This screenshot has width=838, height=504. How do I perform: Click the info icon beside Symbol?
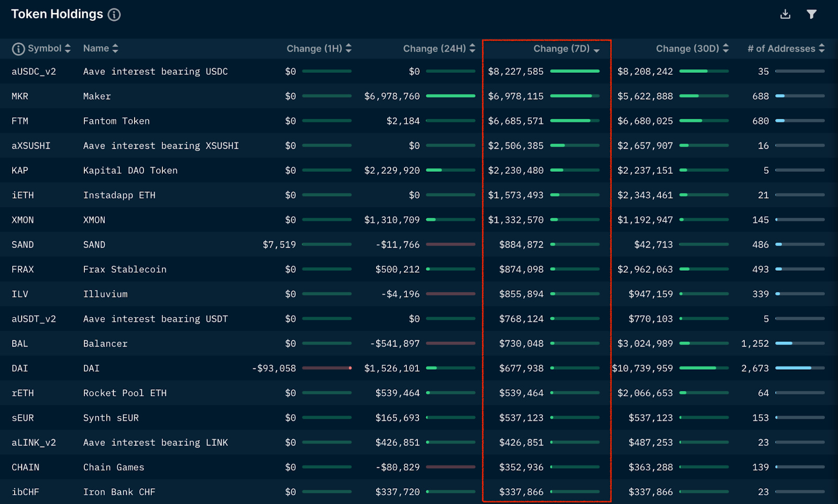click(x=18, y=49)
